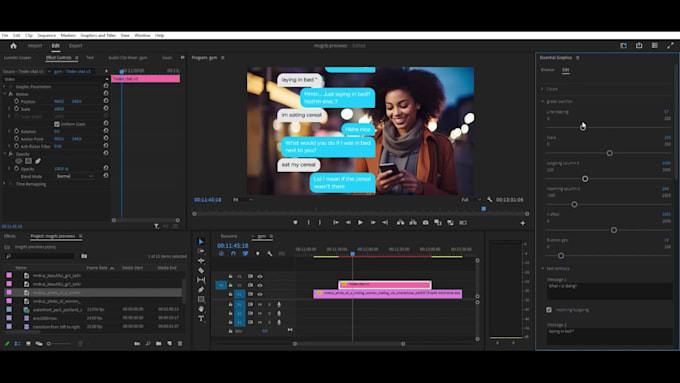The image size is (680, 383).
Task: Click in the Message 1 text field
Action: point(609,291)
